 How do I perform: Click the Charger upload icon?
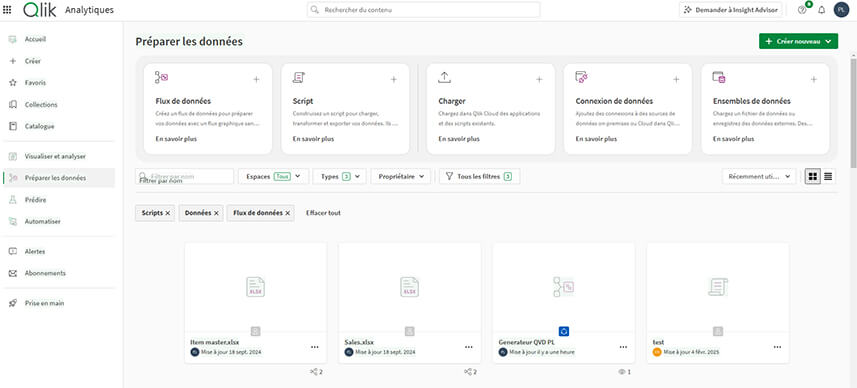[x=444, y=78]
